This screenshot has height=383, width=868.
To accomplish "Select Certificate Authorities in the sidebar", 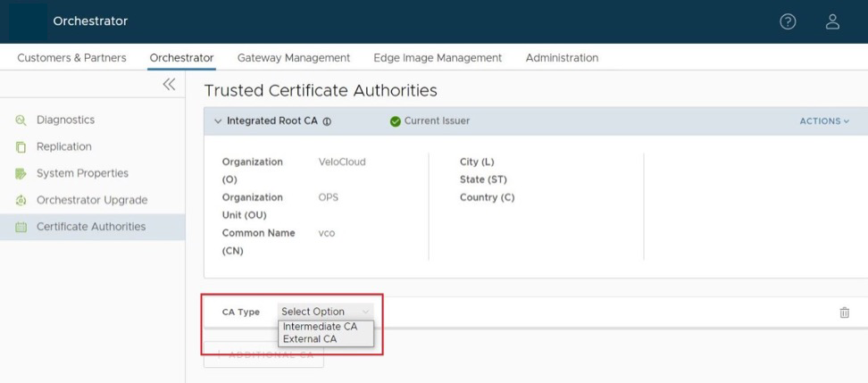I will 90,227.
